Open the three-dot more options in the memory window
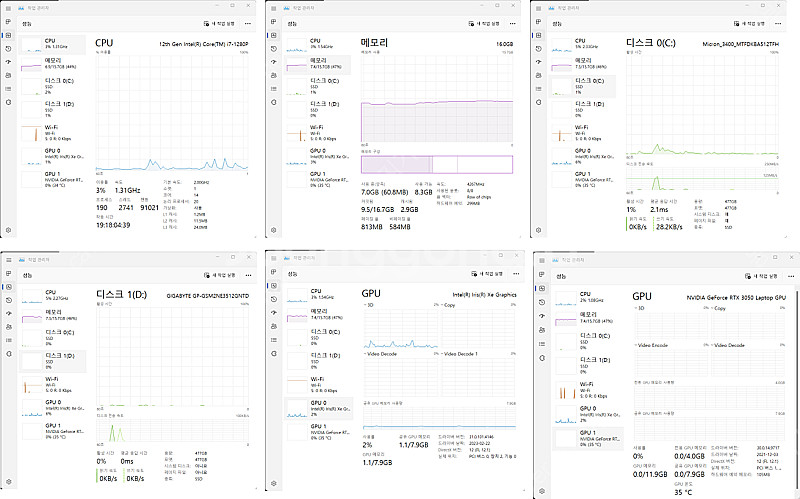 point(514,22)
